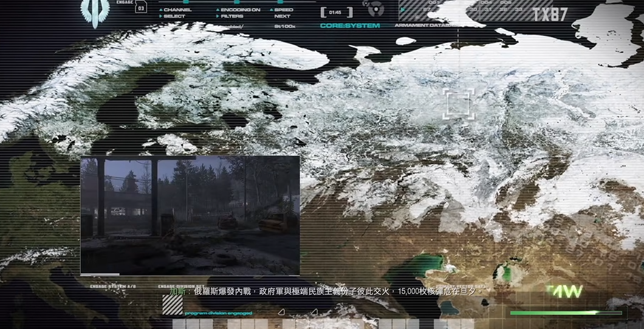Click the MW logo above the green bar
644x329 pixels.
point(564,292)
